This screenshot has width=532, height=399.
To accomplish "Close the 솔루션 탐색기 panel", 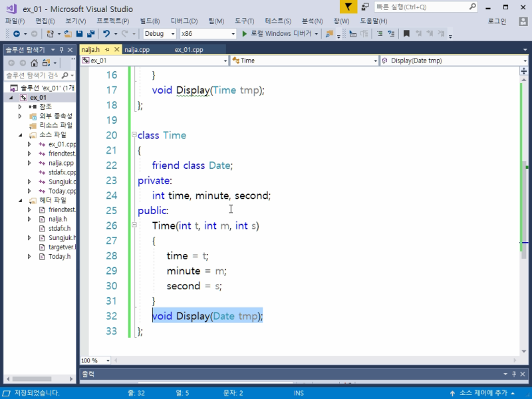I will coord(70,50).
